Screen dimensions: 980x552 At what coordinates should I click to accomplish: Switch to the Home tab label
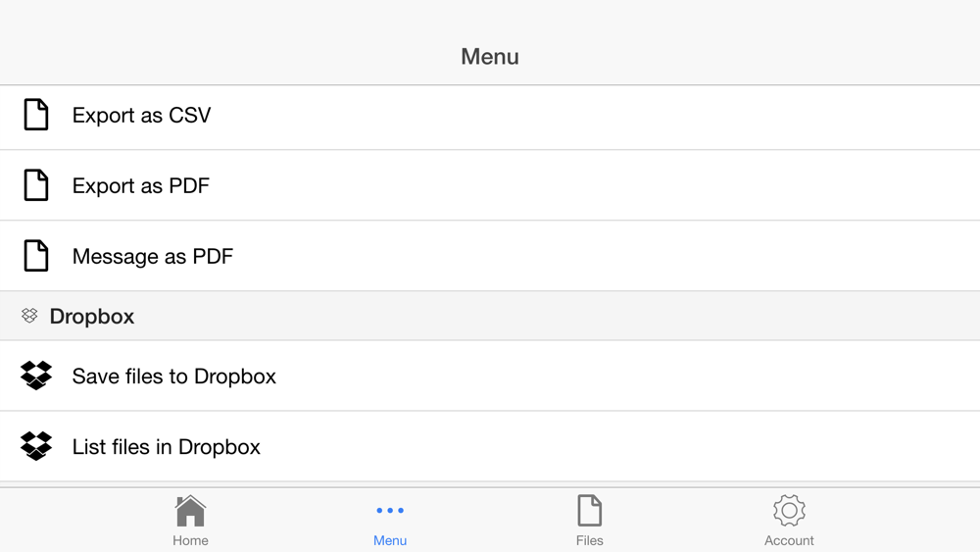pyautogui.click(x=190, y=540)
